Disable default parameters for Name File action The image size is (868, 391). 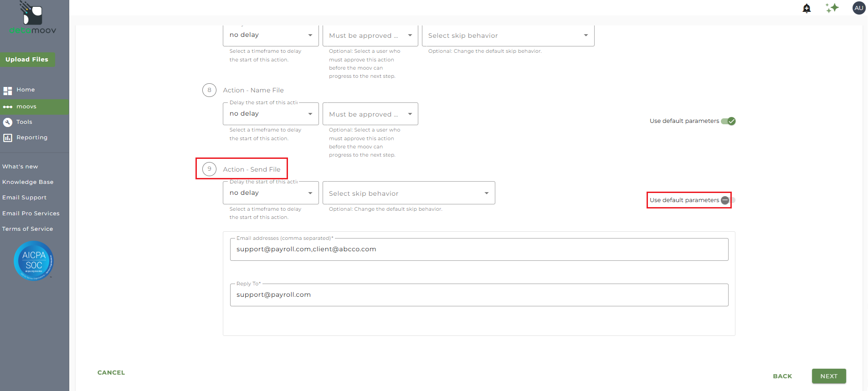[729, 121]
